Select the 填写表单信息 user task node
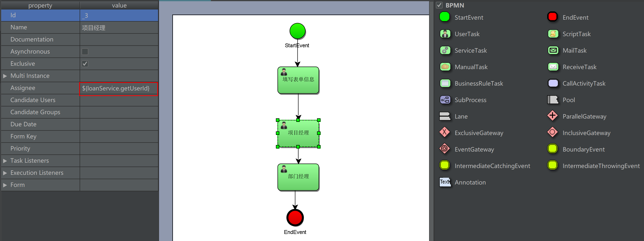Screen dimensions: 644x241 point(298,80)
